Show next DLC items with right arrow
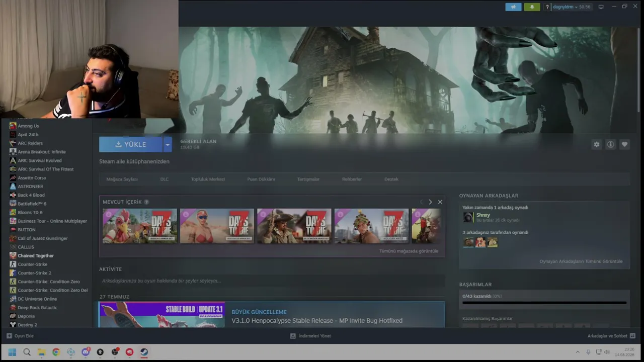The width and height of the screenshot is (644, 362). click(x=430, y=202)
